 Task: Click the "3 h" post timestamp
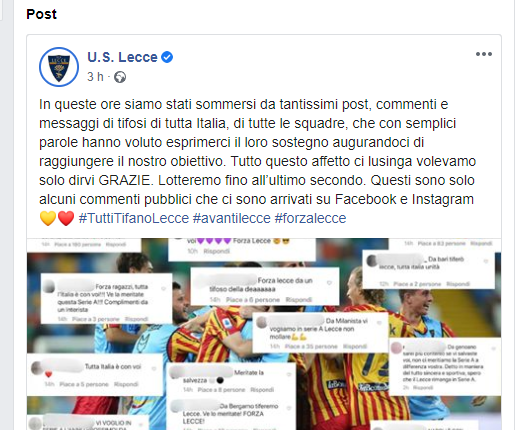tap(95, 77)
